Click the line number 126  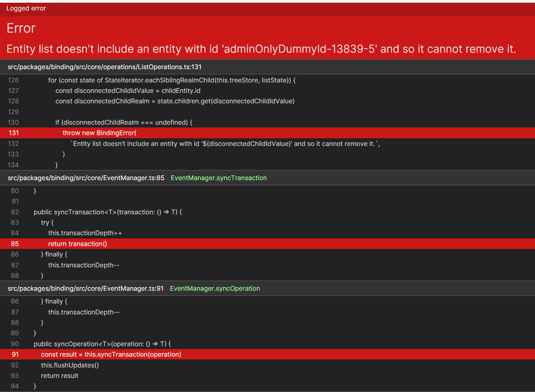pyautogui.click(x=13, y=80)
